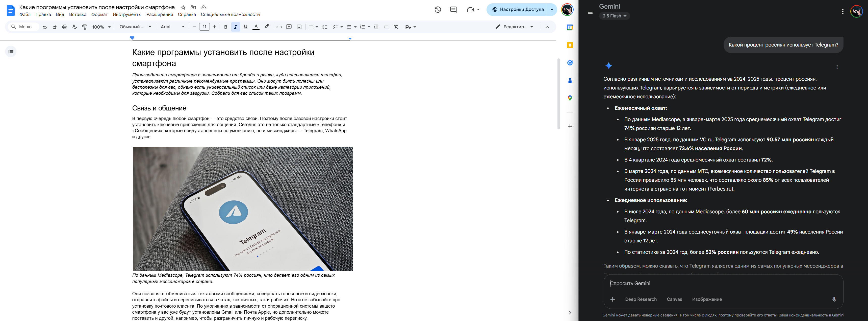Screen dimensions: 868x321
Task: Select Изображение in Gemini
Action: 707,300
